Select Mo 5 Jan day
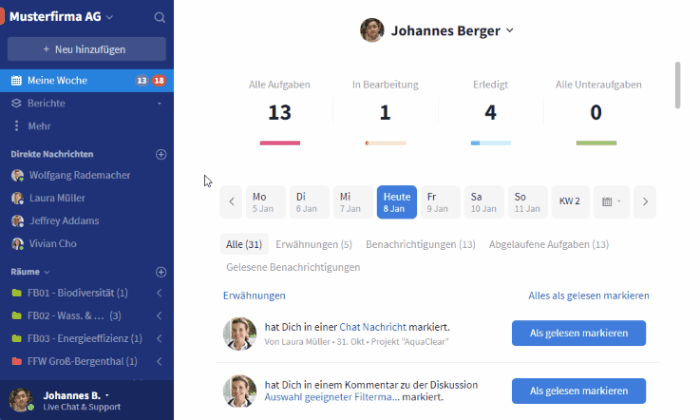This screenshot has height=420, width=700. point(266,202)
